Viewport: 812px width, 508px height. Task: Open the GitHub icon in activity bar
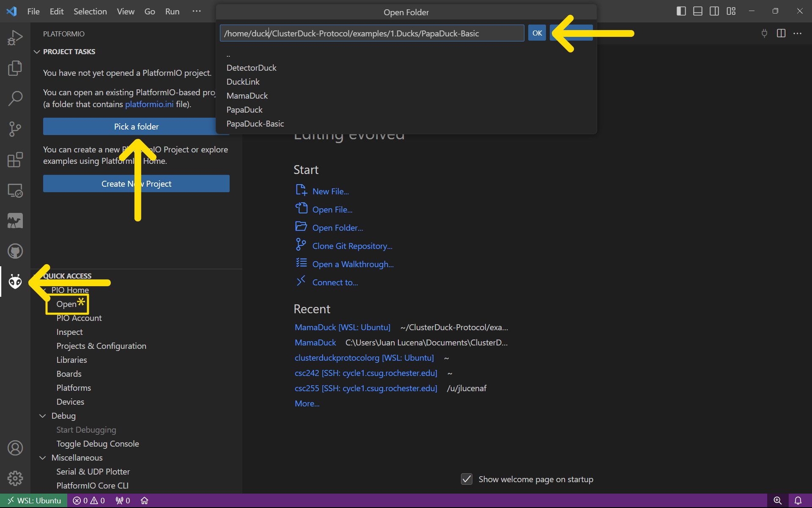15,251
